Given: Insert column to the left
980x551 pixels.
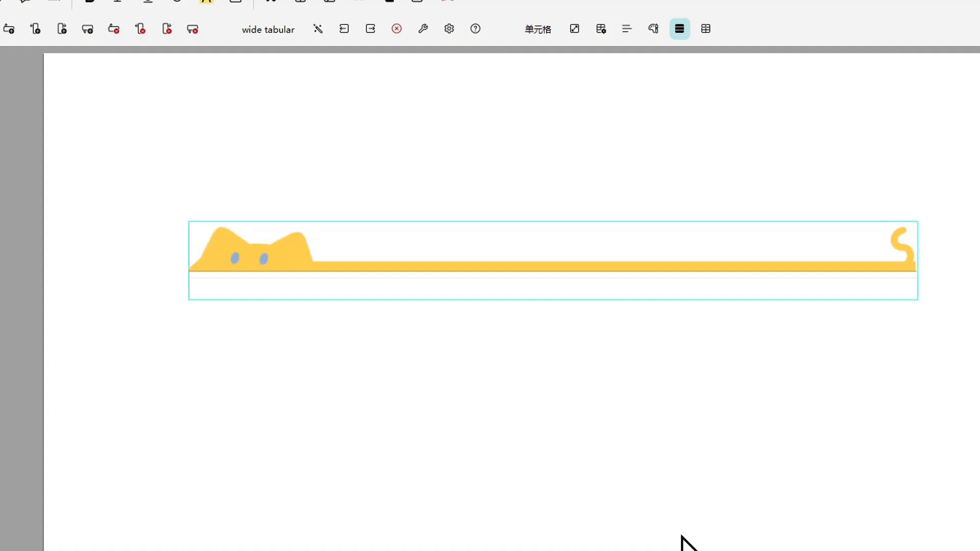Looking at the screenshot, I should [35, 29].
